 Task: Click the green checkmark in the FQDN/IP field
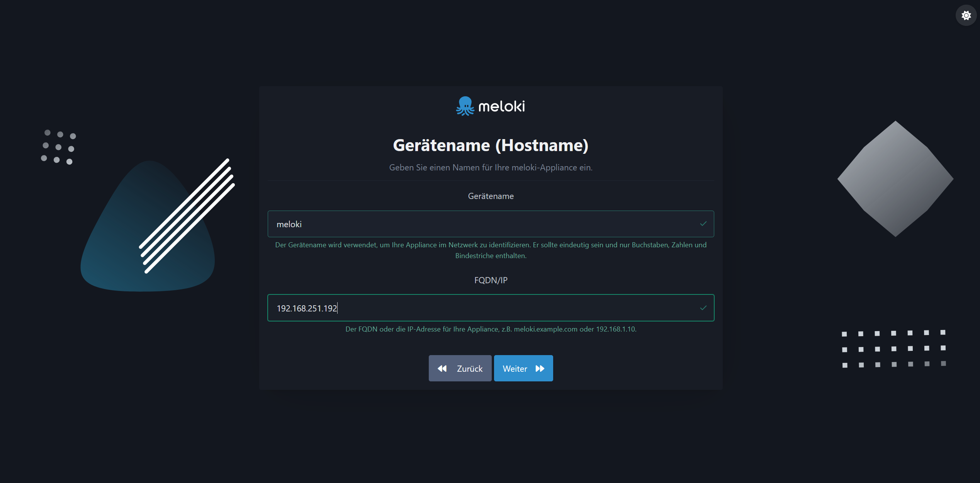click(703, 308)
